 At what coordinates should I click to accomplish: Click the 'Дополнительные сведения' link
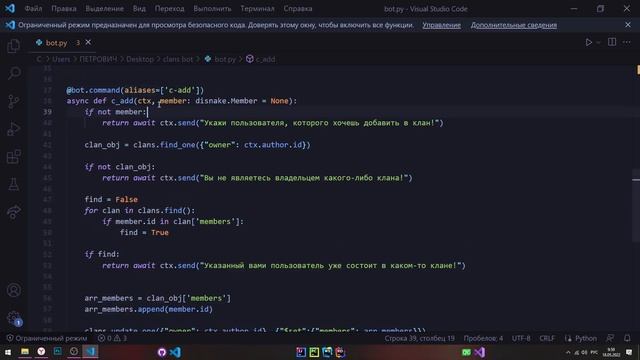(x=513, y=25)
